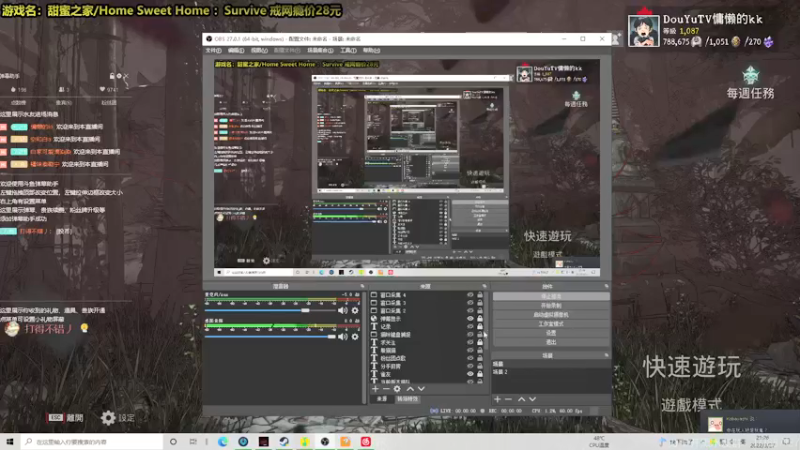Open the 视图(V) menu in OBS
This screenshot has width=800, height=450.
pyautogui.click(x=259, y=51)
